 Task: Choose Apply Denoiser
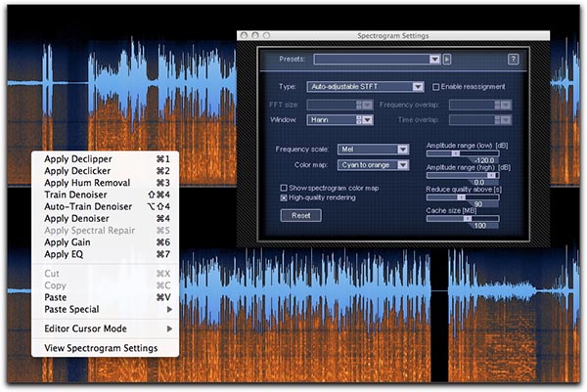[106, 219]
